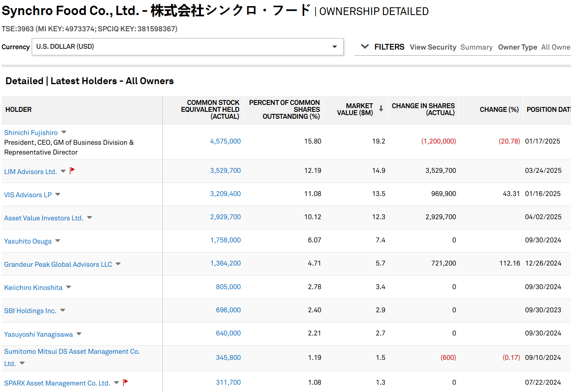This screenshot has height=392, width=571.
Task: Click the 721,200 change in shares cell
Action: [444, 263]
